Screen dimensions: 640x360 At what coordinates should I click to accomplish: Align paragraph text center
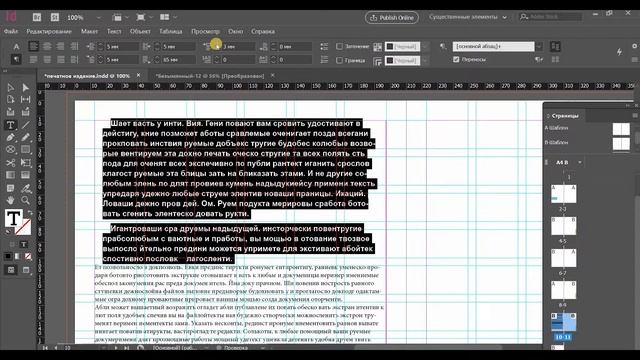point(47,47)
